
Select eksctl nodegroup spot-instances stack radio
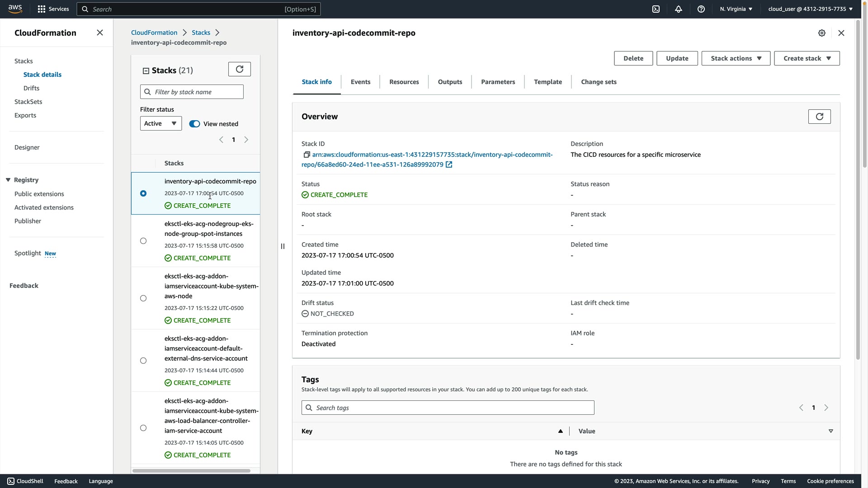point(143,241)
